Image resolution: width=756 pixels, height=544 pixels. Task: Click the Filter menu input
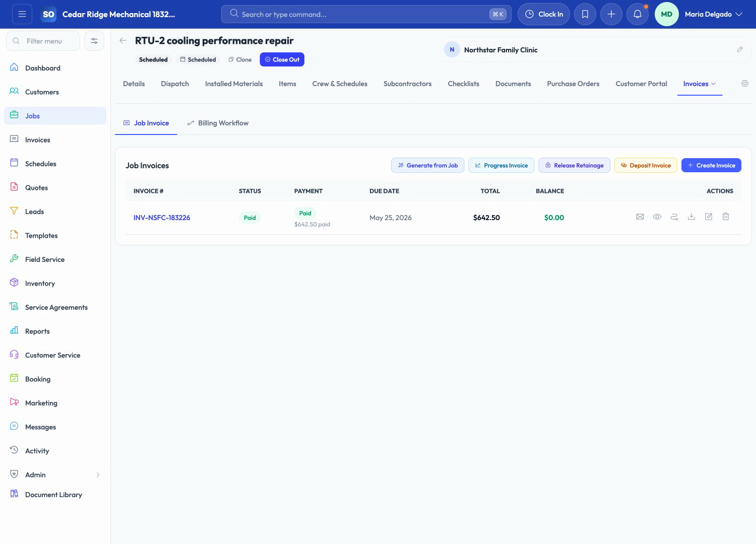tap(43, 41)
